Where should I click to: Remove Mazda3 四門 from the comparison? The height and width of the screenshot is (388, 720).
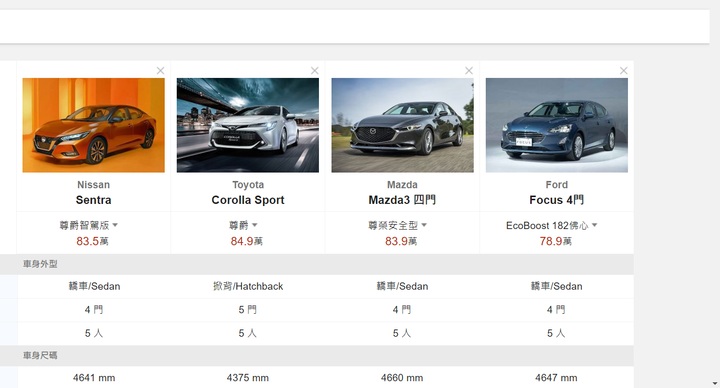coord(469,71)
